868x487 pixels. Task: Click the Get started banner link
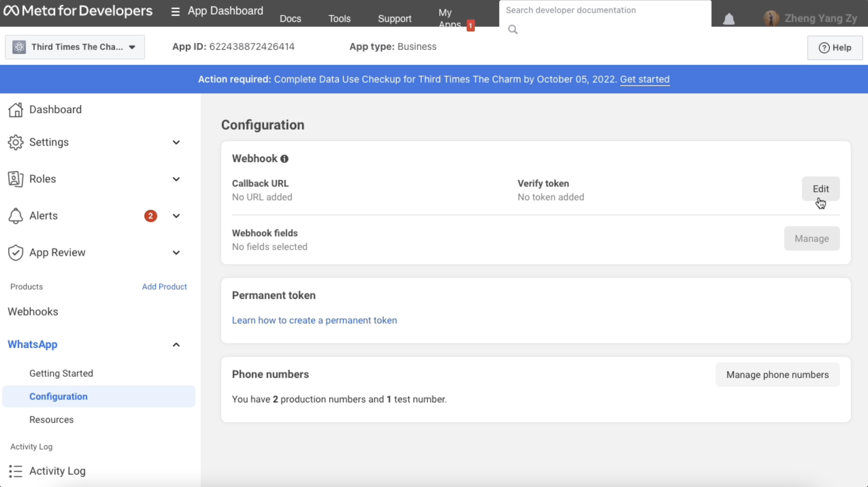pyautogui.click(x=644, y=79)
